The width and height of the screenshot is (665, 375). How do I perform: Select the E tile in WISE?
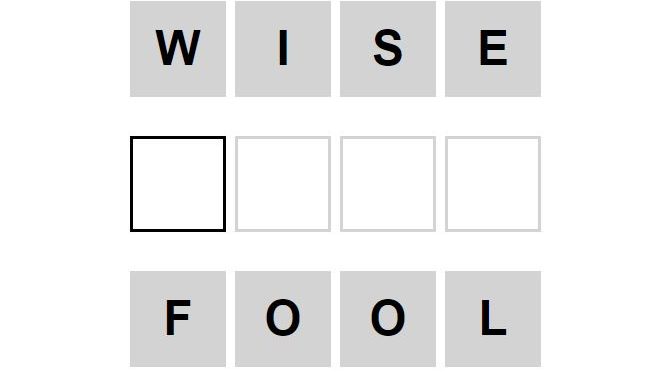click(493, 49)
